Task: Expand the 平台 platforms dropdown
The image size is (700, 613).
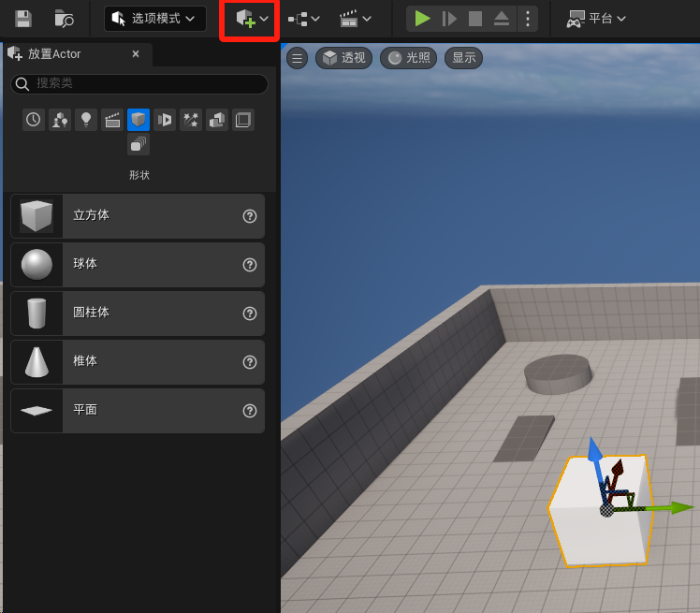Action: click(x=596, y=18)
